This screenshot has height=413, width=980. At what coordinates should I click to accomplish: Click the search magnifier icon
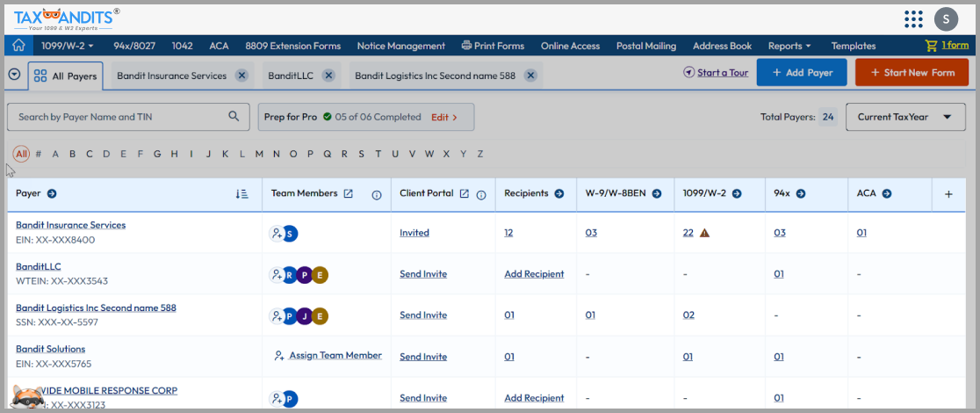pos(234,116)
